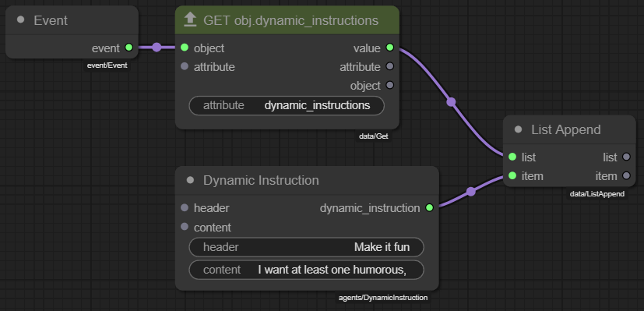The height and width of the screenshot is (311, 644).
Task: Click the GET node object input port
Action: click(185, 48)
